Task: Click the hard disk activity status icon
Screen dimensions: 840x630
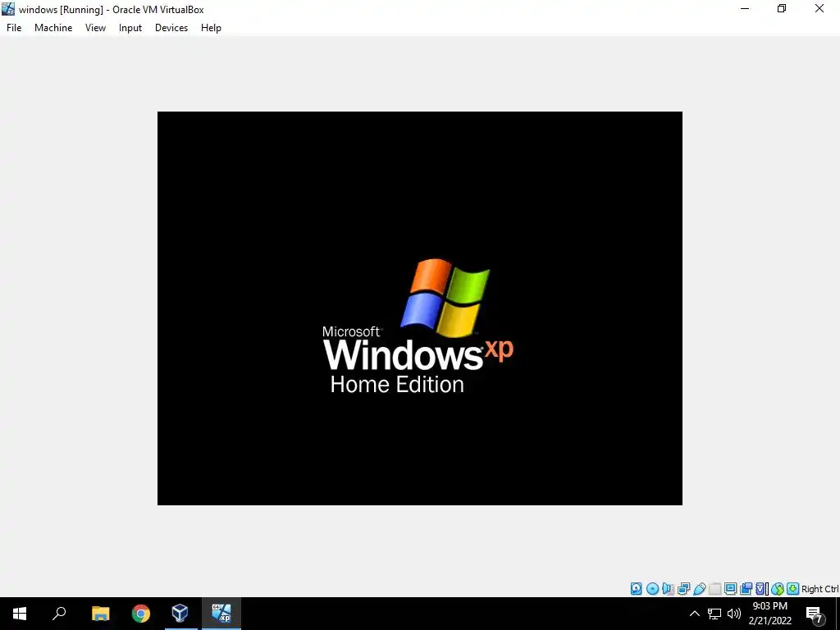Action: [637, 589]
